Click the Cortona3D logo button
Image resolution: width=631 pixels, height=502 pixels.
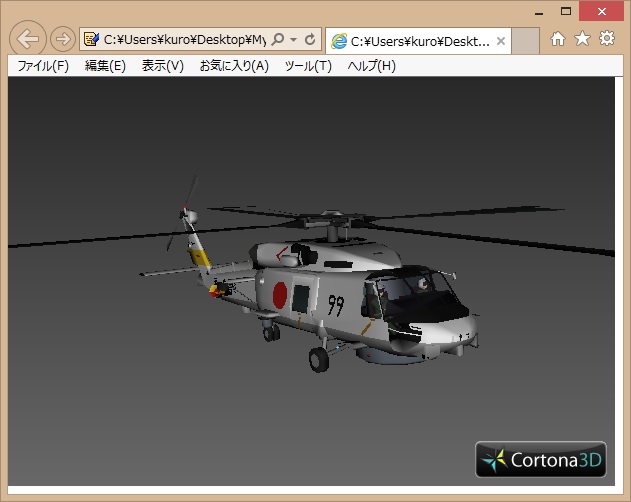coord(541,460)
